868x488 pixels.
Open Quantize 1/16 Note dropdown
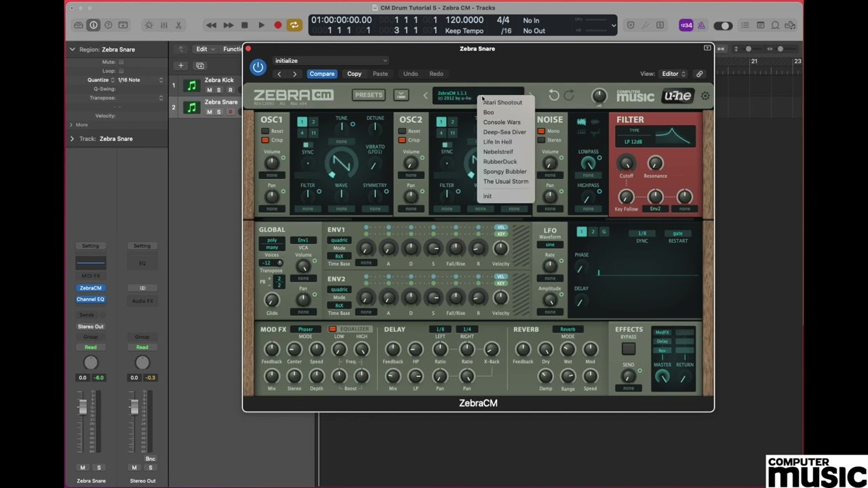click(140, 80)
